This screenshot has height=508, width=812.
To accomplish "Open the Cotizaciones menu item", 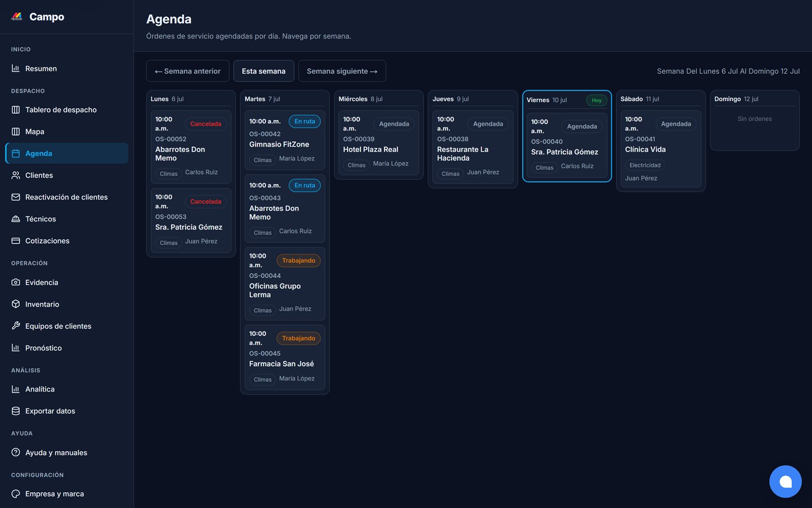I will (x=66, y=241).
